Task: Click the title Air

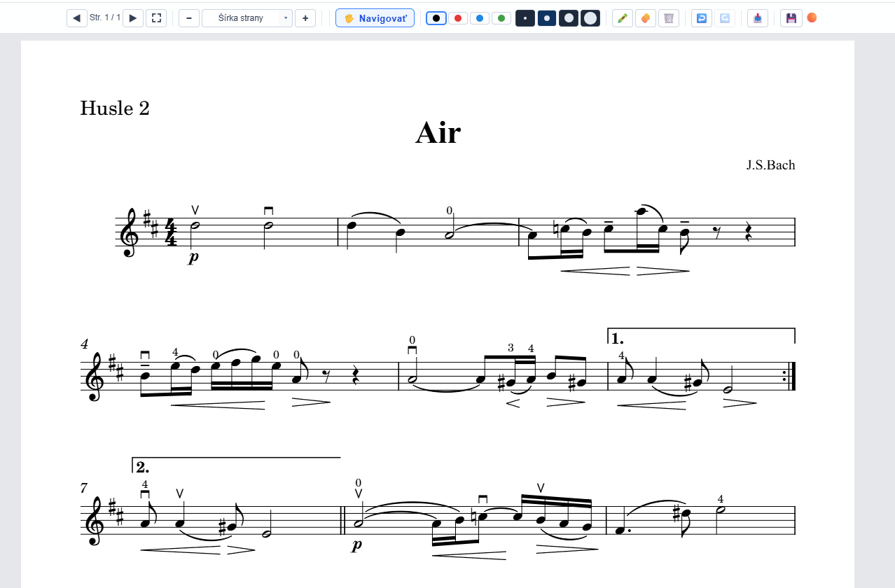Action: click(438, 132)
